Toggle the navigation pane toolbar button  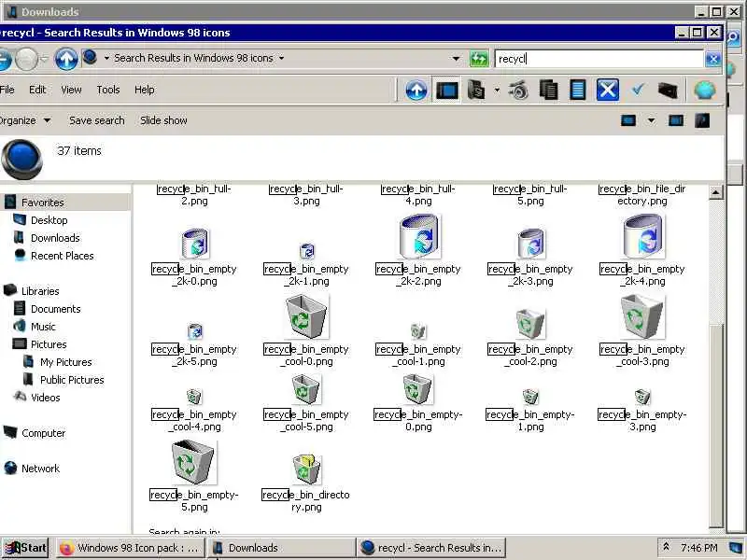click(x=447, y=90)
